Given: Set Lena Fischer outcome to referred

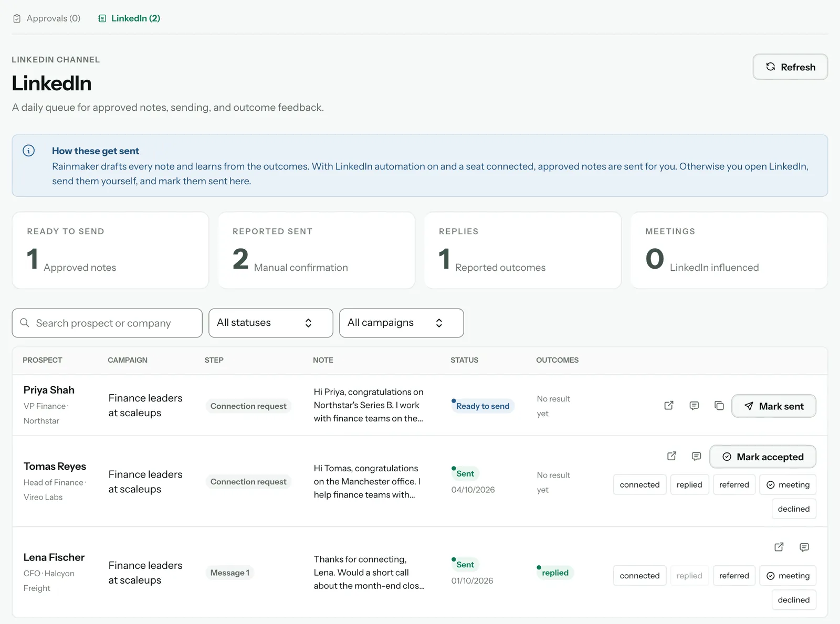Looking at the screenshot, I should (734, 575).
